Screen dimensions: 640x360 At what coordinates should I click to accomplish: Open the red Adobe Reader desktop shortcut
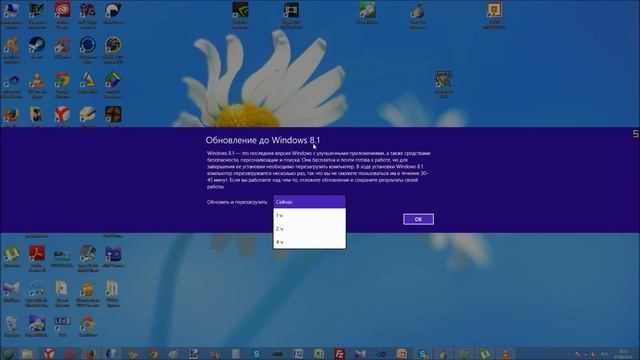tap(37, 257)
